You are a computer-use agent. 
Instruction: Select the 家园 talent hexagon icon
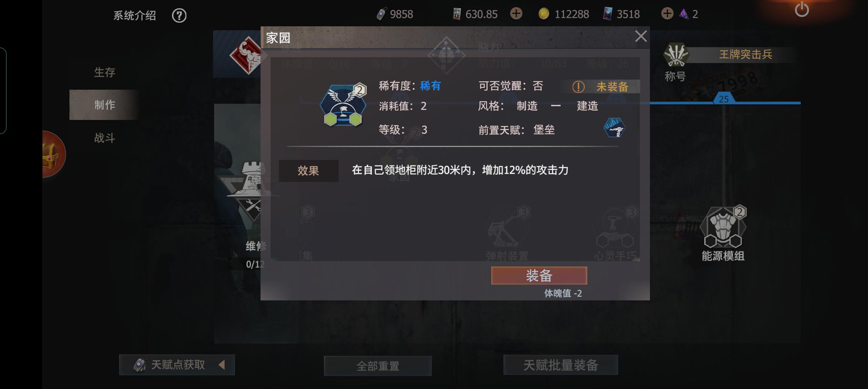[x=343, y=106]
